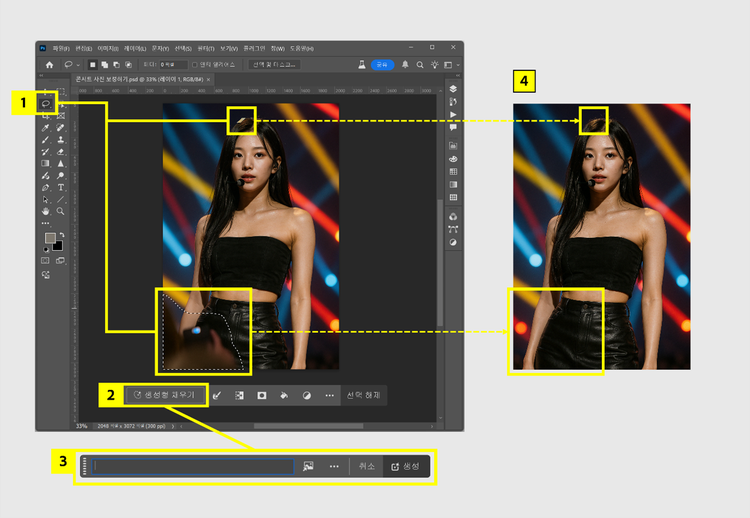The image size is (750, 518).
Task: Click the feather value field (0 픽셀)
Action: point(173,65)
